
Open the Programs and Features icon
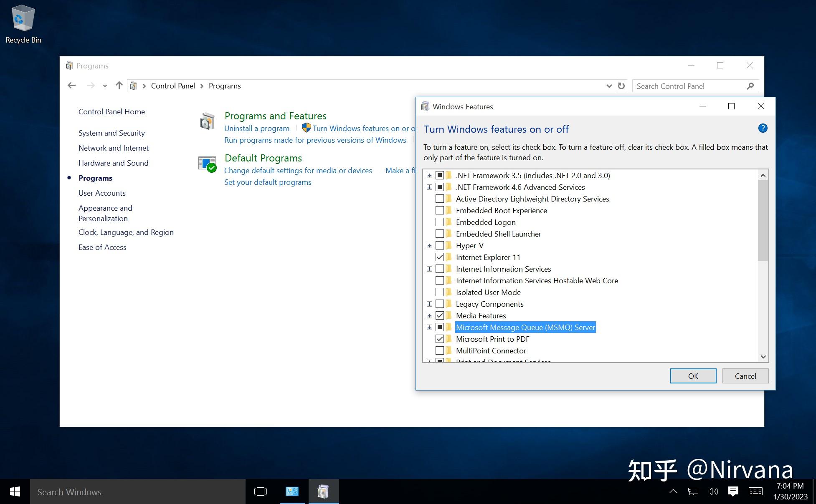207,121
